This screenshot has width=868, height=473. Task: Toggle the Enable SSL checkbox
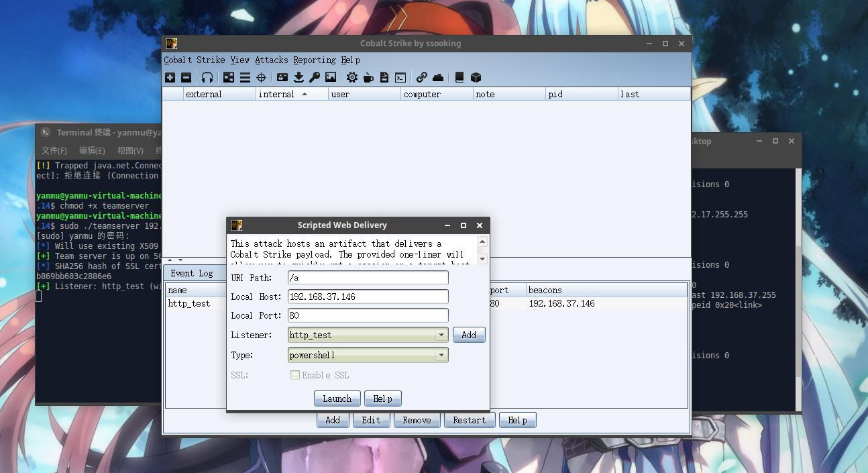coord(294,375)
